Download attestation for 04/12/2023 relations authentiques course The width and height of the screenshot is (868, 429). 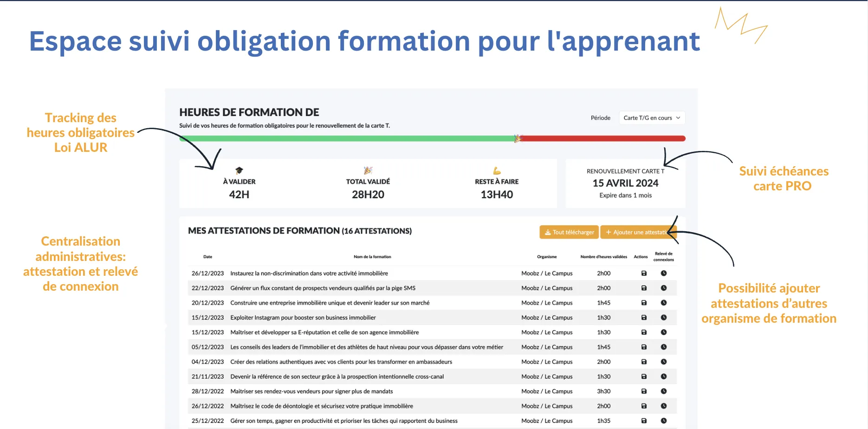644,362
